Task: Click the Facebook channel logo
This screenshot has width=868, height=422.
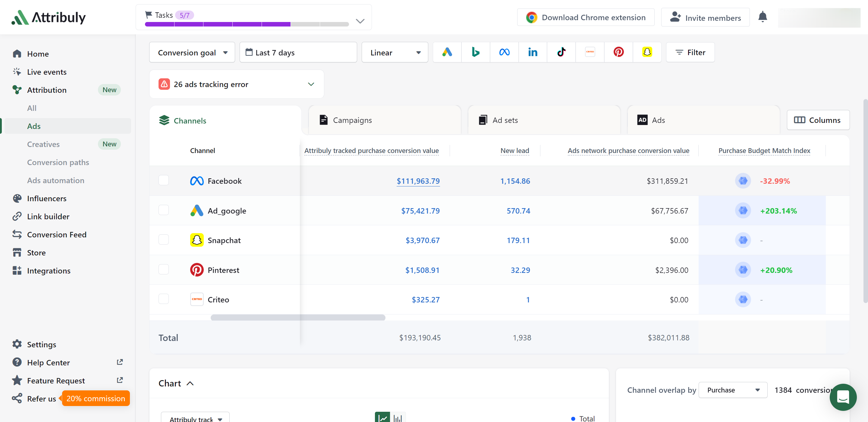Action: pyautogui.click(x=197, y=181)
